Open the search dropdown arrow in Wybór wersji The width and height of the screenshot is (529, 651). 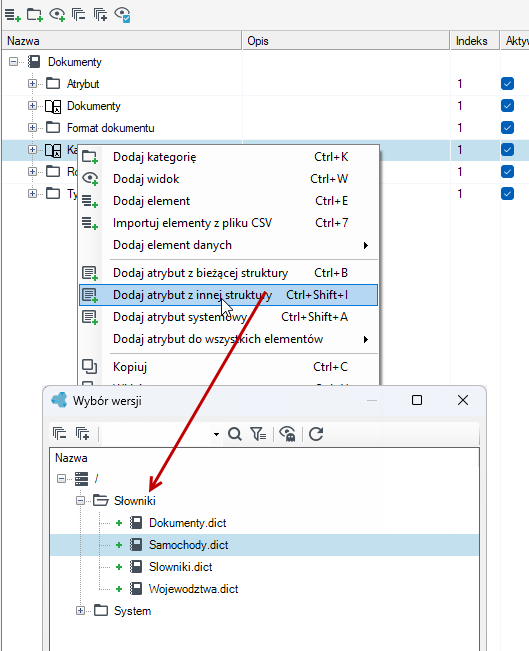216,435
